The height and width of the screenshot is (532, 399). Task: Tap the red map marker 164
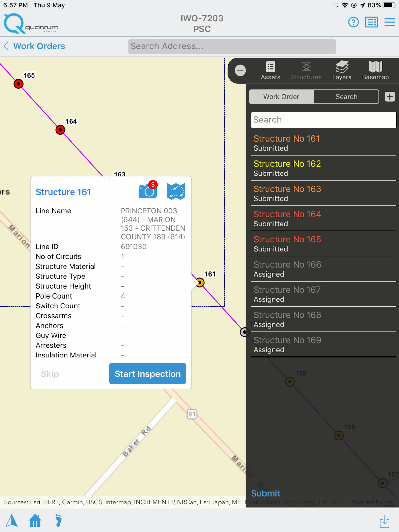coord(60,130)
